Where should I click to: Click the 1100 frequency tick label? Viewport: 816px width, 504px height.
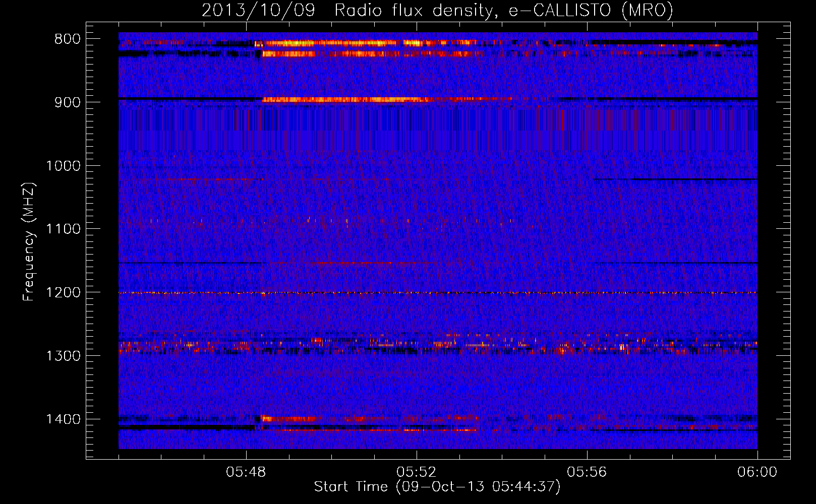pos(63,229)
